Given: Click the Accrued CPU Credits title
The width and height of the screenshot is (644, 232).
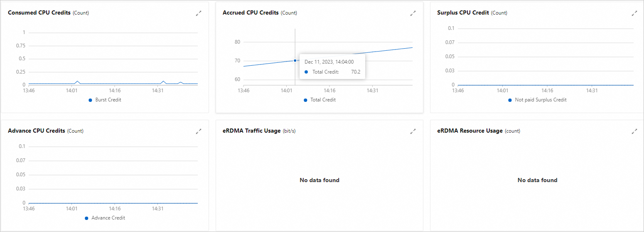Looking at the screenshot, I should tap(251, 13).
